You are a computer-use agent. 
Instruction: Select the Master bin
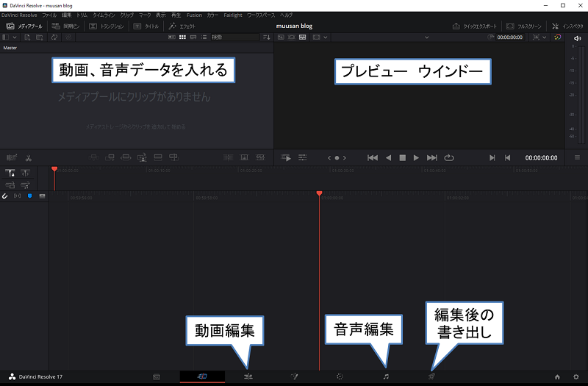click(x=10, y=48)
